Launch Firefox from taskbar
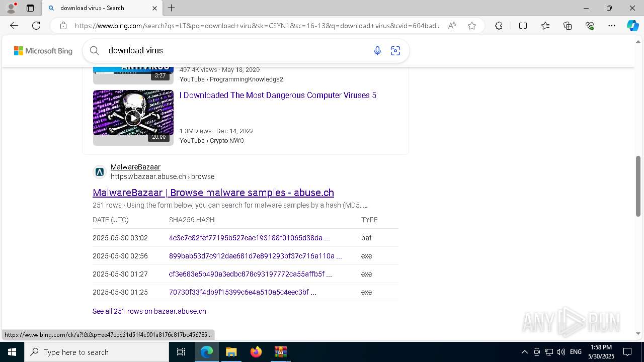 [256, 352]
